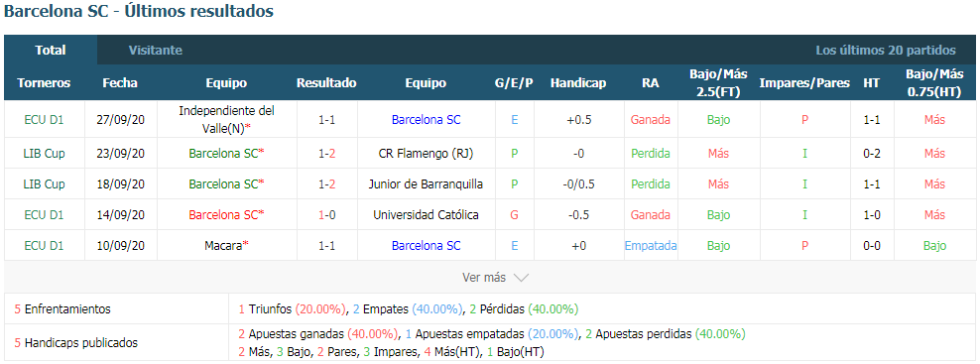Image resolution: width=980 pixels, height=364 pixels.
Task: Click the Empatada RA cell for Macara match
Action: pos(651,246)
